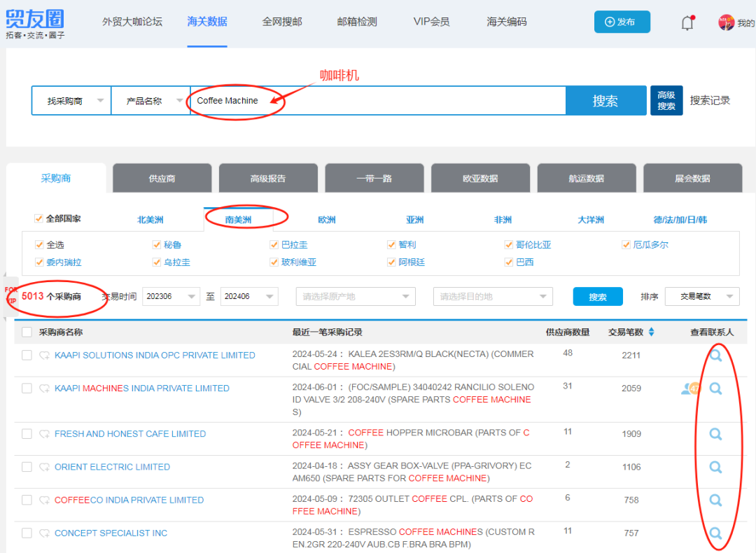Click the Coffee Machine search input field
The image size is (756, 553).
tap(378, 101)
